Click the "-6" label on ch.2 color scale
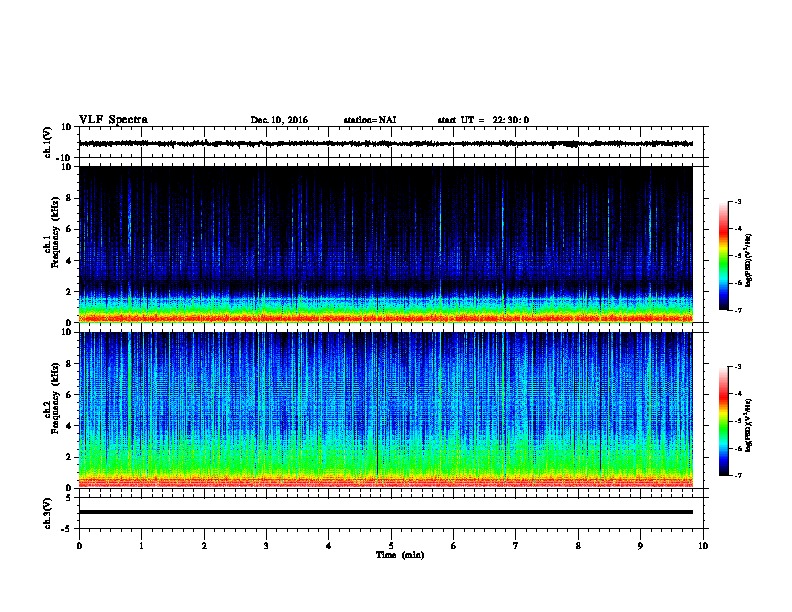 [x=737, y=448]
